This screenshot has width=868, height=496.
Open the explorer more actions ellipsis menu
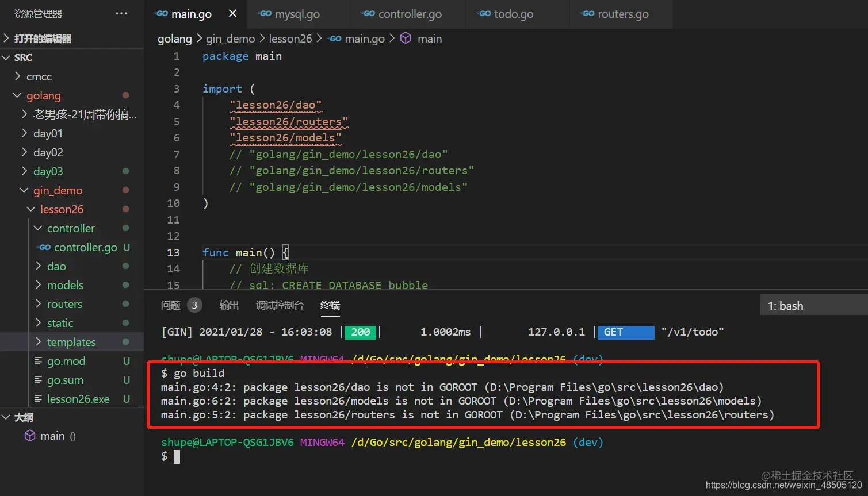tap(121, 13)
